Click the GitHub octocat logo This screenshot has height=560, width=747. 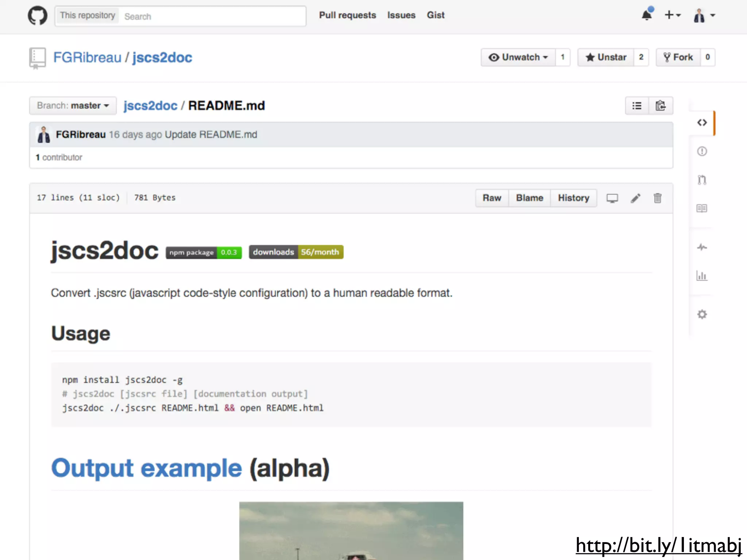[38, 16]
